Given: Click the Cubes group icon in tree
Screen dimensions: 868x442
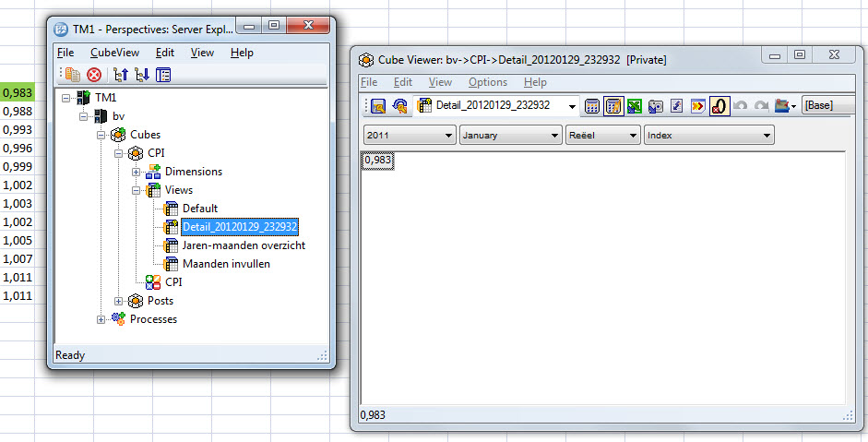Looking at the screenshot, I should point(118,135).
